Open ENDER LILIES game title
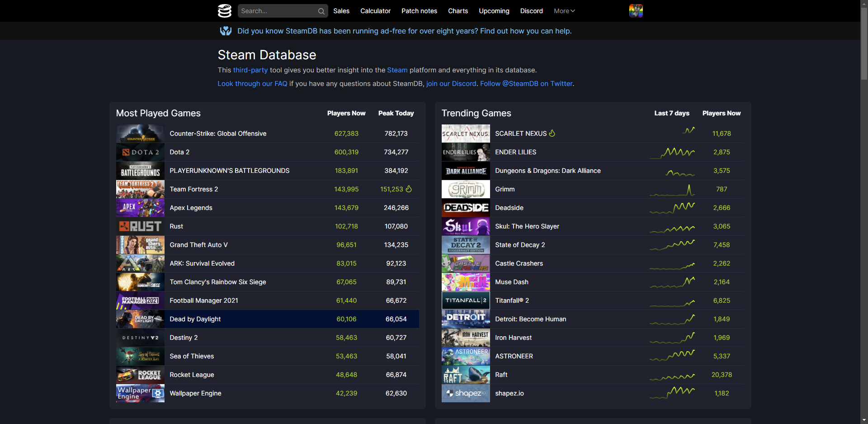Screen dimensions: 868x424 tap(515, 152)
